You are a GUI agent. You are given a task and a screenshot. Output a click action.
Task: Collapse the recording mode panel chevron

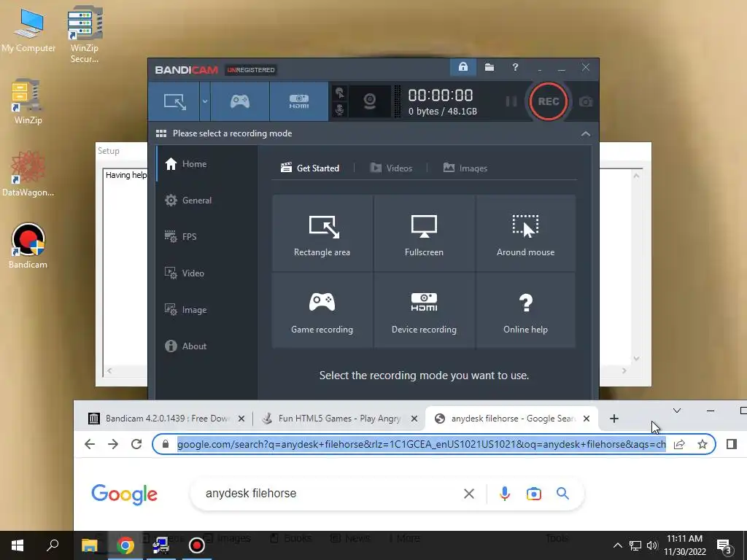pos(586,134)
